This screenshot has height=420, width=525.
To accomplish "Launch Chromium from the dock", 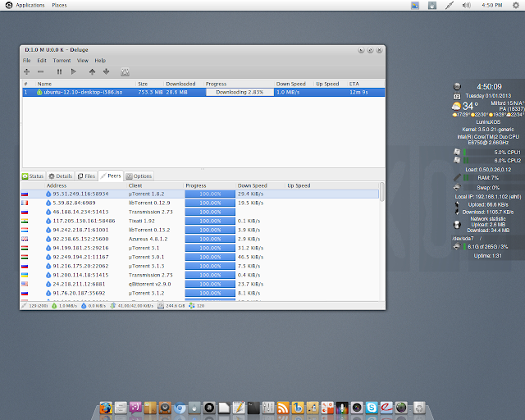I will (180, 408).
